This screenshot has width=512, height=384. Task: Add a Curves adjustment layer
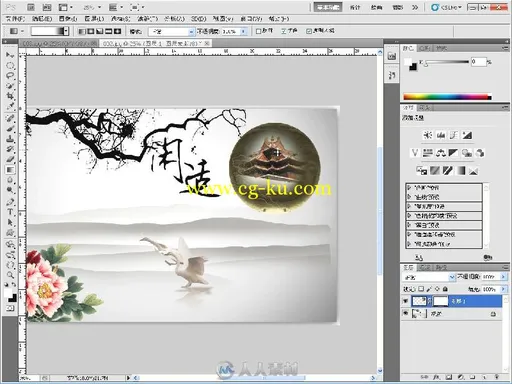[454, 135]
